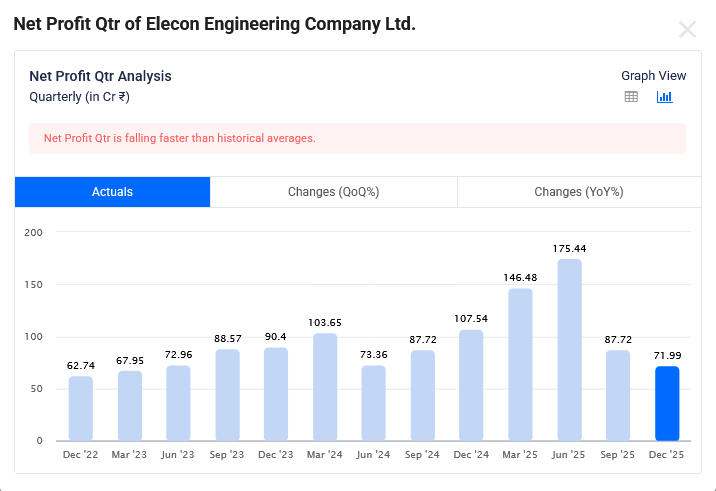Click the Sep '23 bar (88.57)
The height and width of the screenshot is (491, 716).
click(227, 395)
